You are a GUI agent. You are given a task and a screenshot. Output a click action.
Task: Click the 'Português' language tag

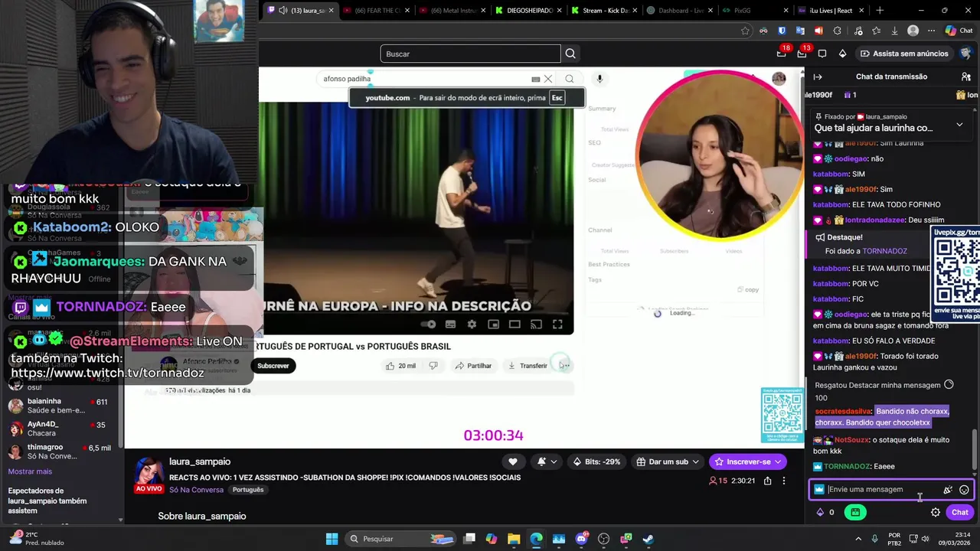point(248,490)
